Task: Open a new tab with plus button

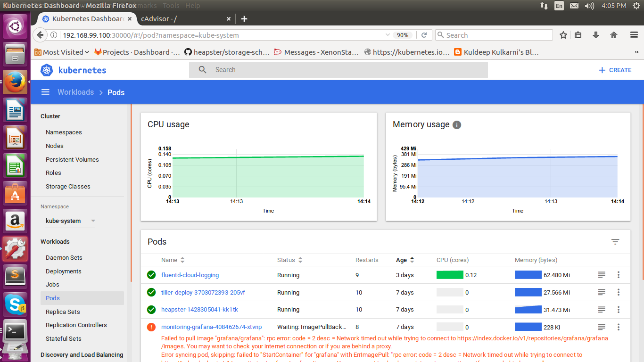Action: [244, 19]
